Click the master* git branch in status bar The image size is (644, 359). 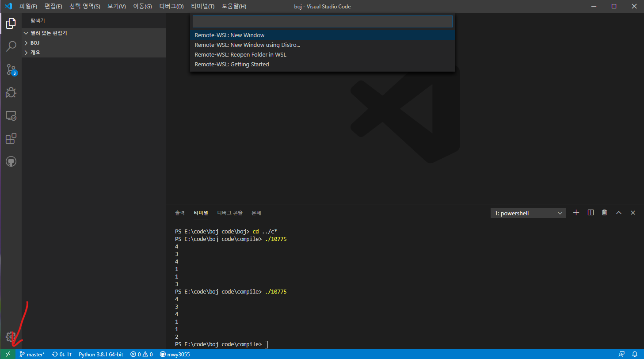click(32, 354)
